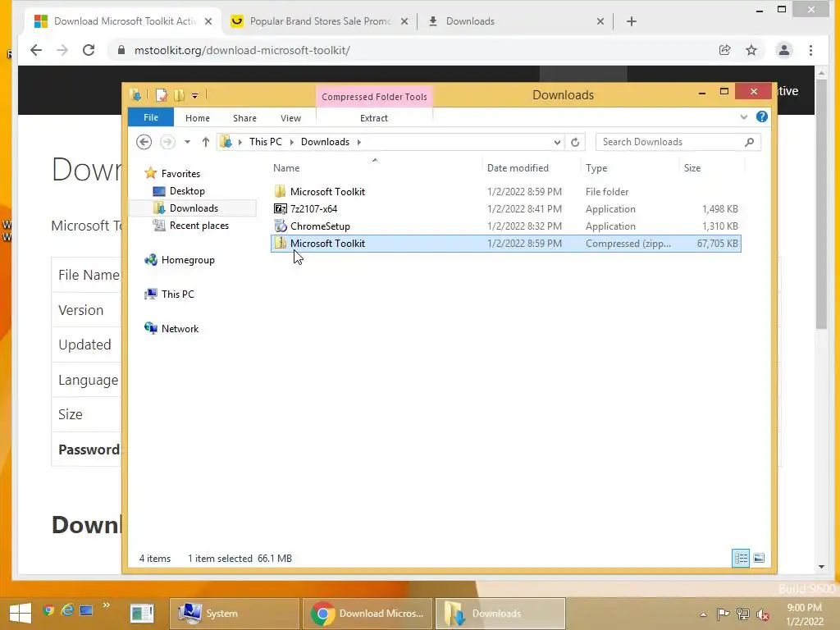Screen dimensions: 840x630
Task: Refresh the Downloads folder listing
Action: pos(575,142)
